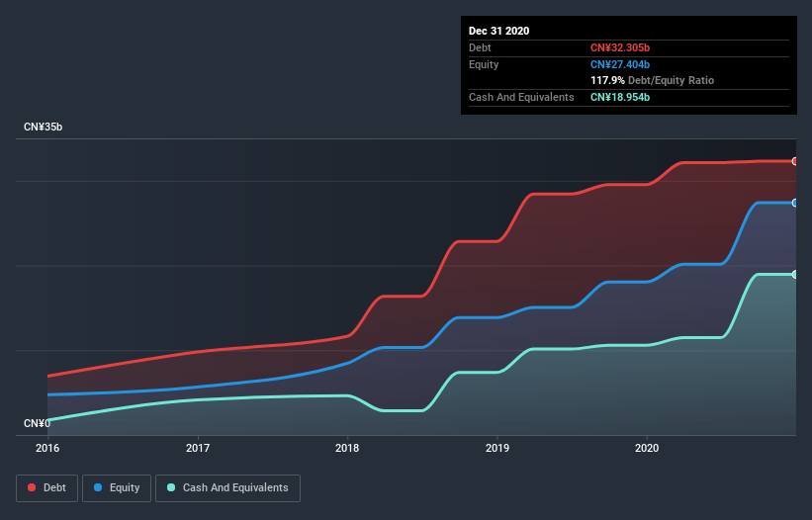Click the Debt row label in tooltip
Screen dimensions: 812x520
tap(480, 47)
